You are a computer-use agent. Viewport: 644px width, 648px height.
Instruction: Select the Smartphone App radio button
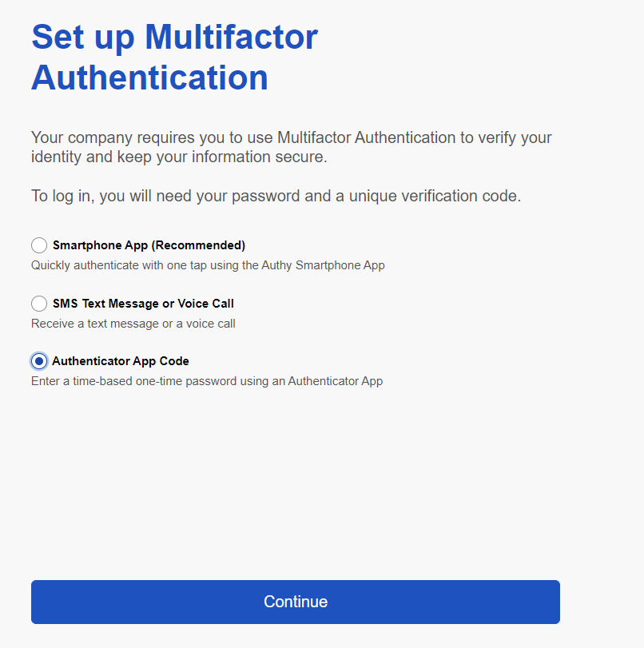(39, 245)
